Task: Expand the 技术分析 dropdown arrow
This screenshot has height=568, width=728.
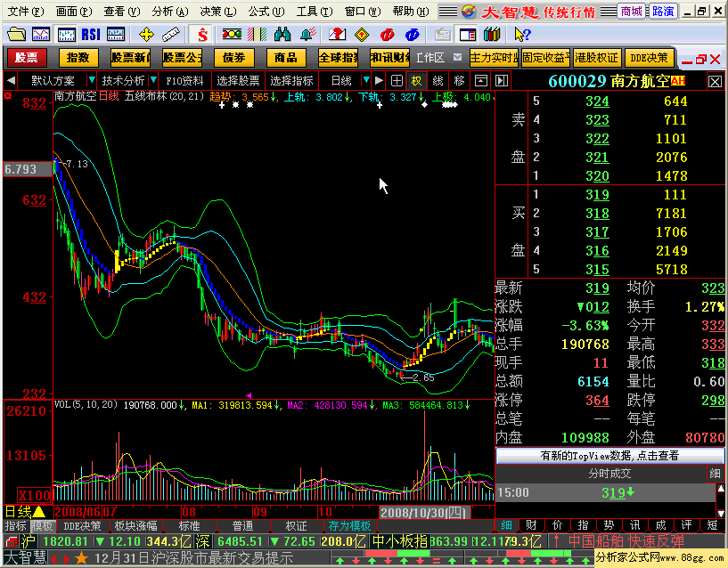Action: (153, 80)
